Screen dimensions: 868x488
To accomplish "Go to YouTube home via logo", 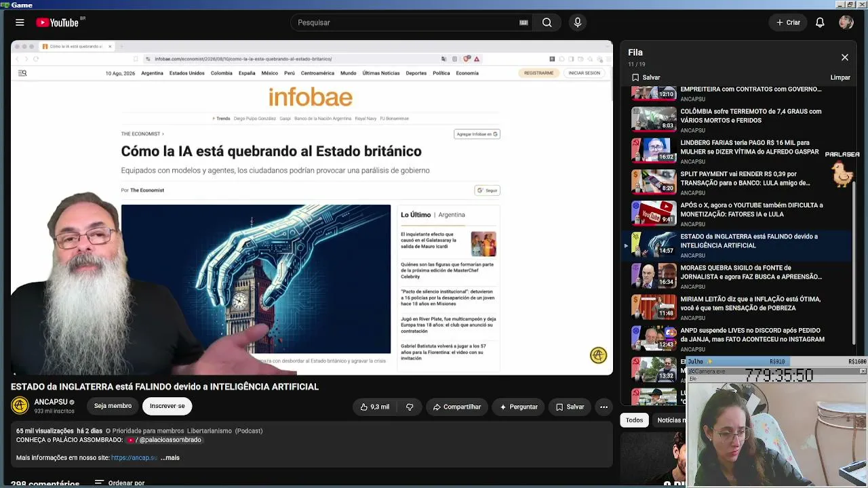I will 58,22.
